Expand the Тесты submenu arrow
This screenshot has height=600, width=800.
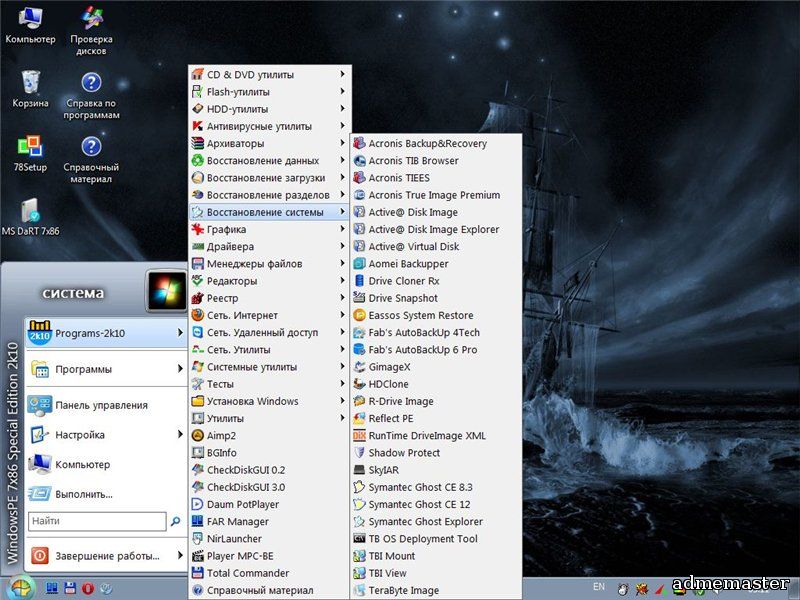(342, 384)
